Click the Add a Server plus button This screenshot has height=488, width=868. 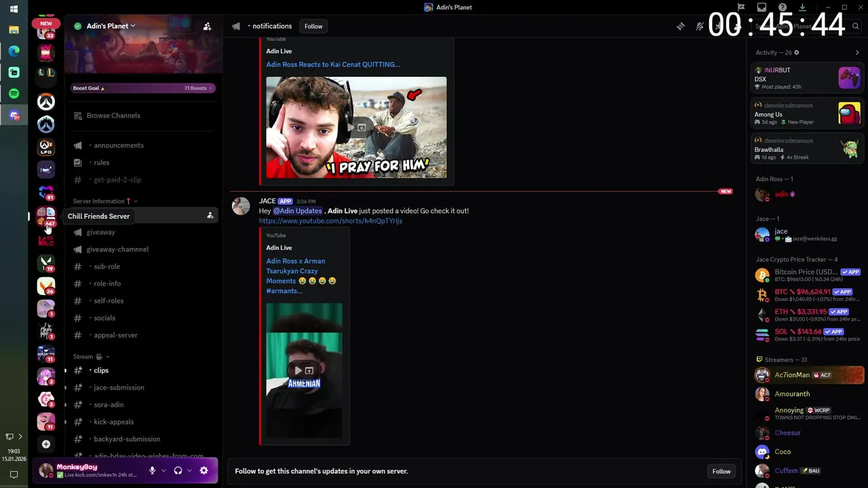[x=45, y=444]
